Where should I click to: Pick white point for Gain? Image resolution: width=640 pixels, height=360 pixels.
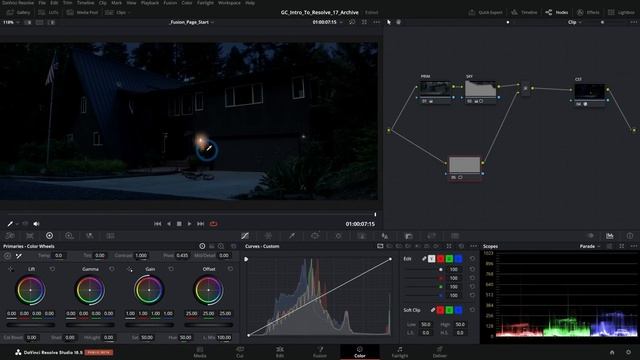130,269
